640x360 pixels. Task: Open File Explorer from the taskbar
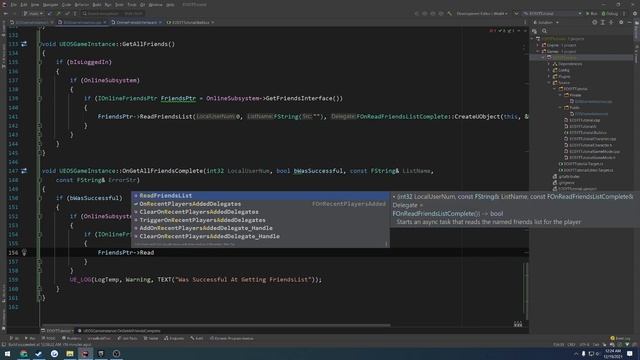70,353
